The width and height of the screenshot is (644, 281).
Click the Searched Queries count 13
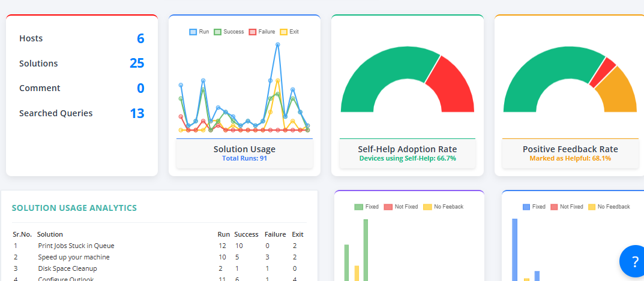tap(137, 113)
